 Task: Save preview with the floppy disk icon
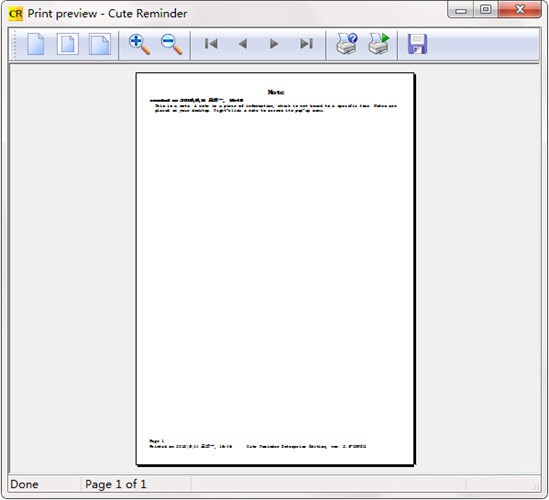417,44
